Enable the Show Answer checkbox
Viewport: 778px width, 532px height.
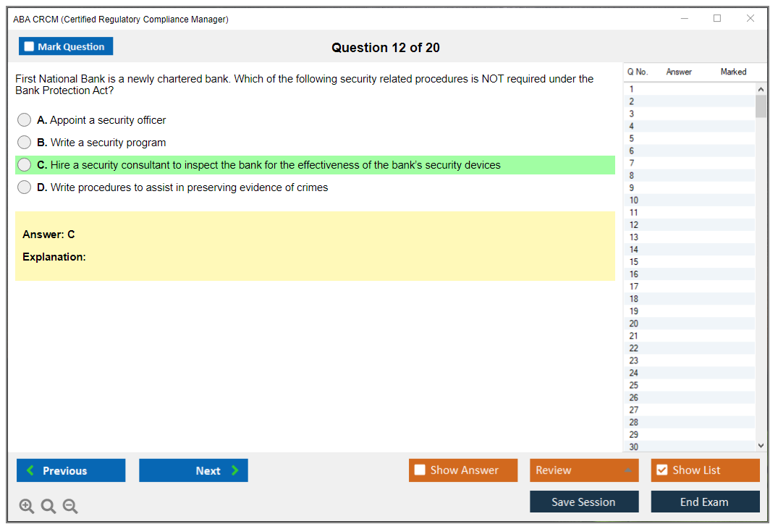(420, 470)
